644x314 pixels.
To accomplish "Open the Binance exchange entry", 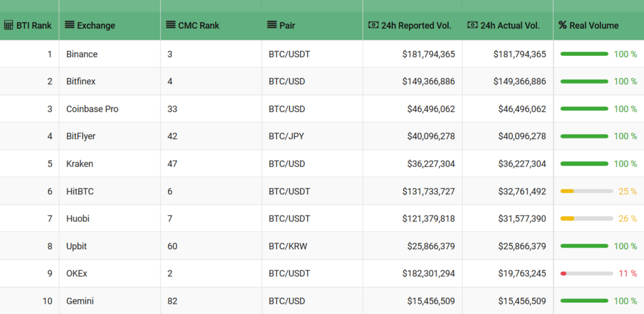I will pos(82,54).
